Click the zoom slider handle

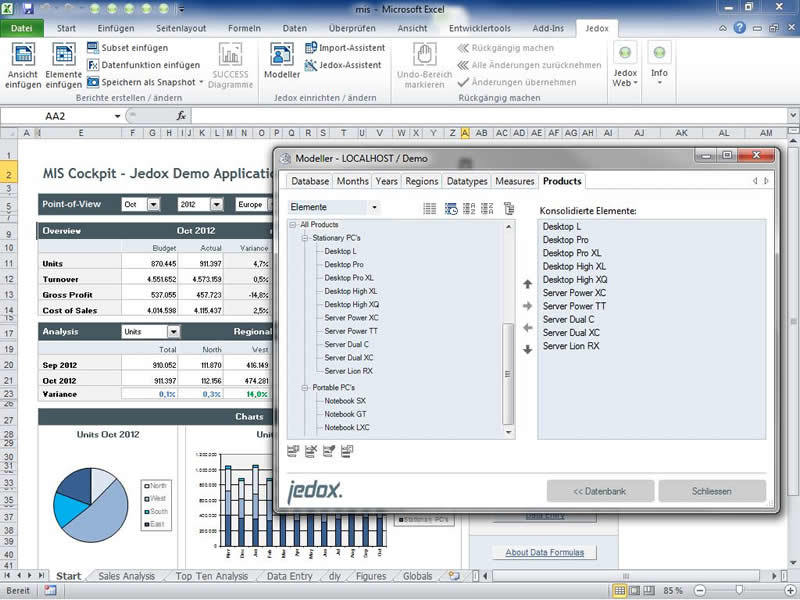tap(739, 591)
